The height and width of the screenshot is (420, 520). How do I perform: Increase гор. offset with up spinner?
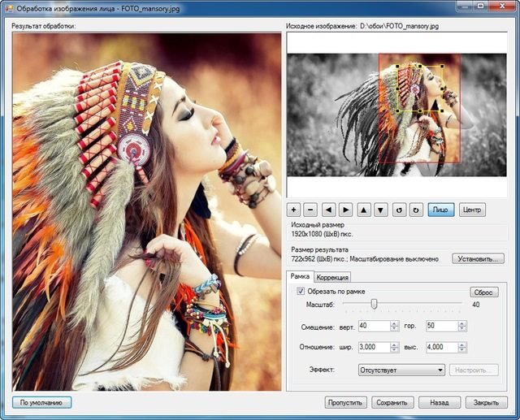(x=462, y=323)
